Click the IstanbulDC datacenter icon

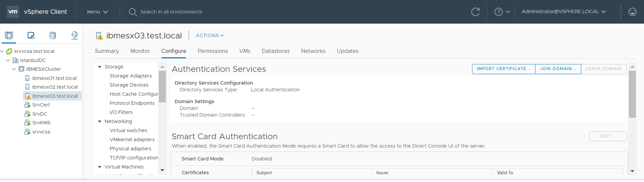point(15,60)
